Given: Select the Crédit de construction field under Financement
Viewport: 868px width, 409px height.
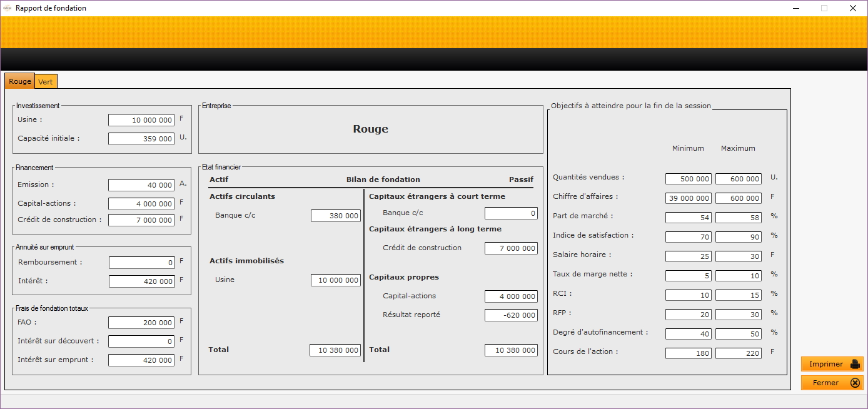Looking at the screenshot, I should [x=141, y=220].
